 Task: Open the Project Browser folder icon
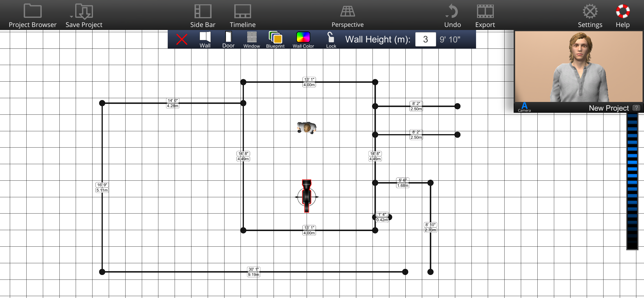tap(33, 11)
